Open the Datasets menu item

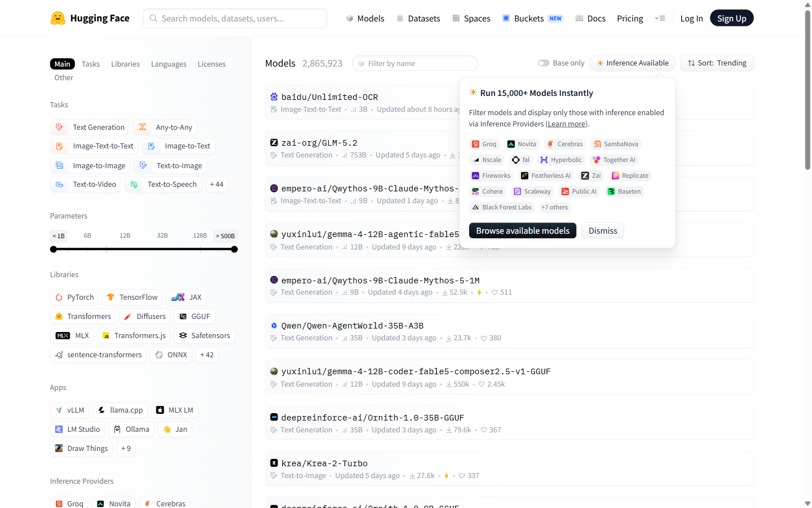pyautogui.click(x=418, y=18)
